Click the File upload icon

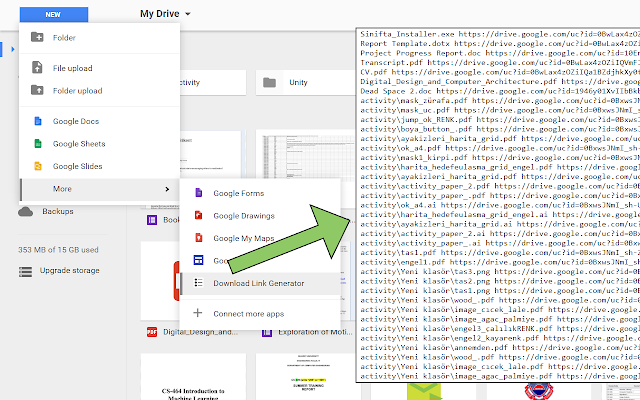pyautogui.click(x=37, y=67)
